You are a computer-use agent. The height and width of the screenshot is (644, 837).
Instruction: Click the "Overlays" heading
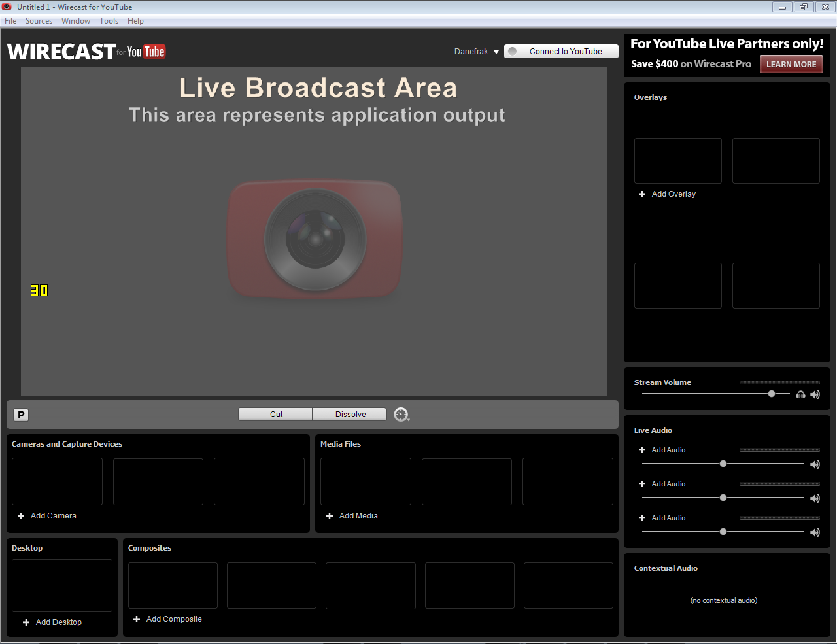point(651,97)
